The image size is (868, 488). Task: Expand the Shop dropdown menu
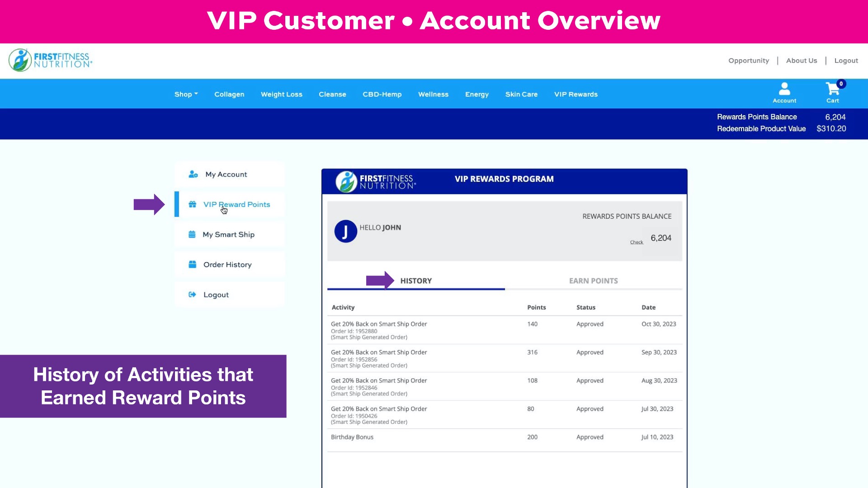click(x=186, y=94)
